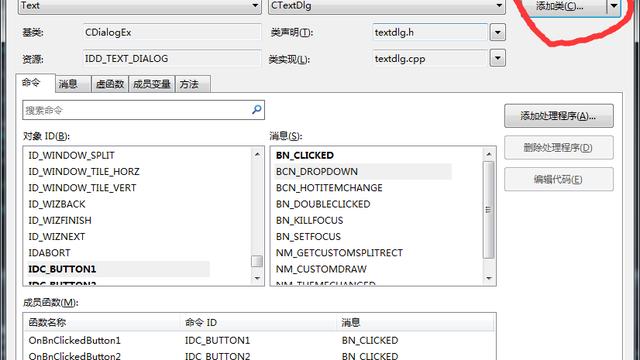This screenshot has height=360, width=640.
Task: Click the messages list scroll down arrow
Action: point(489,278)
